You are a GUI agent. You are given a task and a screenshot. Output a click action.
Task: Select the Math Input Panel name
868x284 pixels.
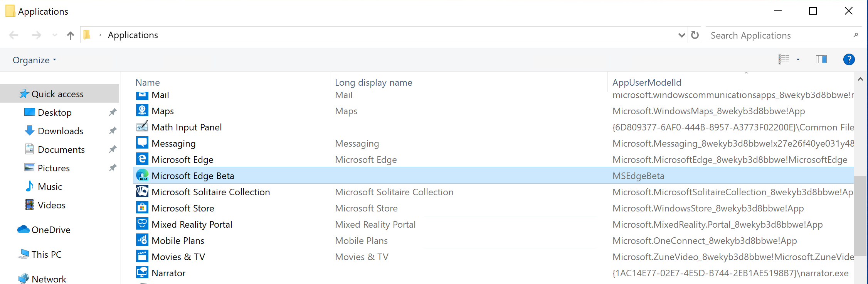[x=187, y=127]
